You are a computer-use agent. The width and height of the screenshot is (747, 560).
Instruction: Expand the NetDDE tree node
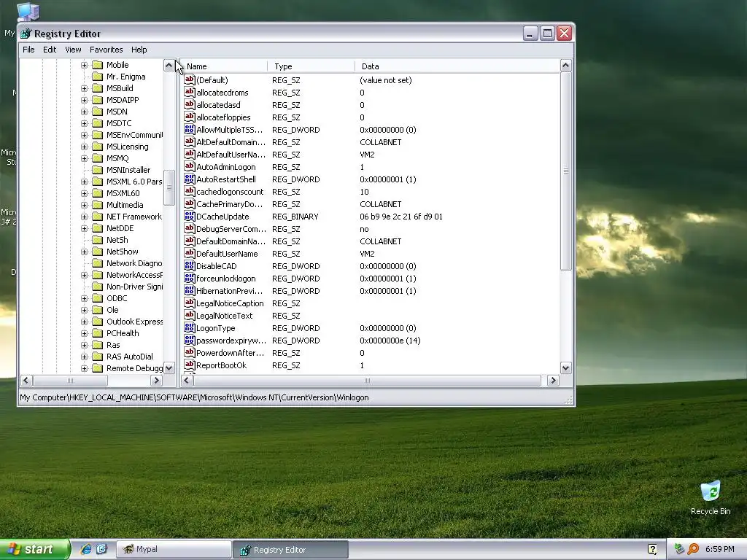click(85, 228)
